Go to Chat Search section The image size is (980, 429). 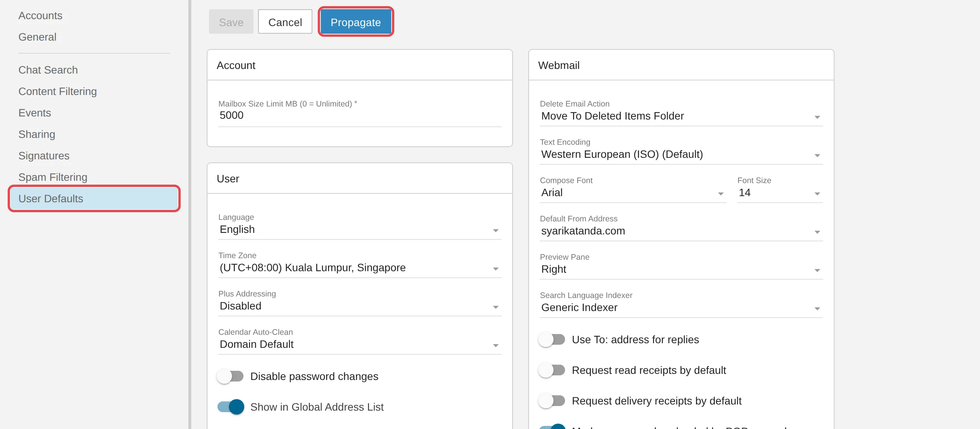(48, 70)
